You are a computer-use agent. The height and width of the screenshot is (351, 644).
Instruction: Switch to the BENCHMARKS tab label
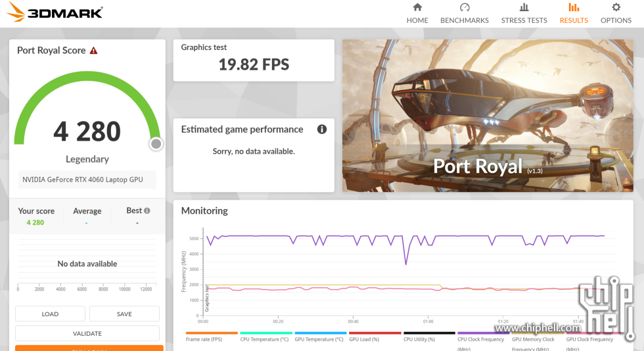465,20
